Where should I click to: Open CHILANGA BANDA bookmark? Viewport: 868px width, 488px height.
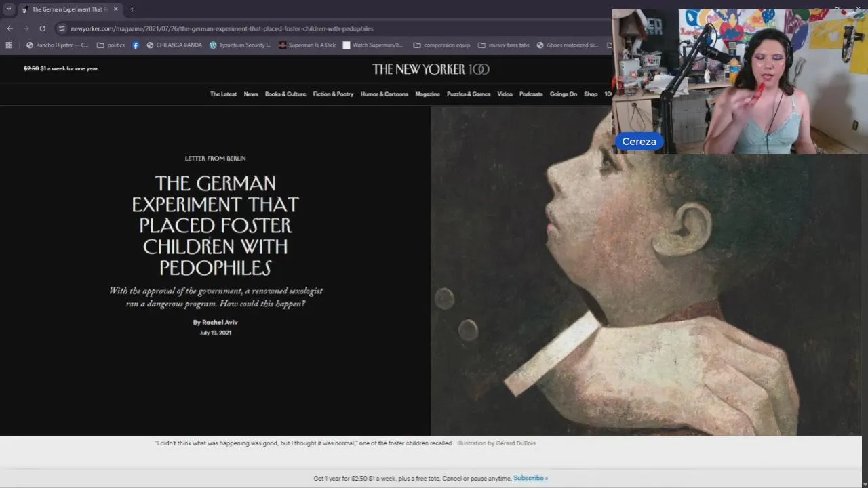click(x=174, y=45)
